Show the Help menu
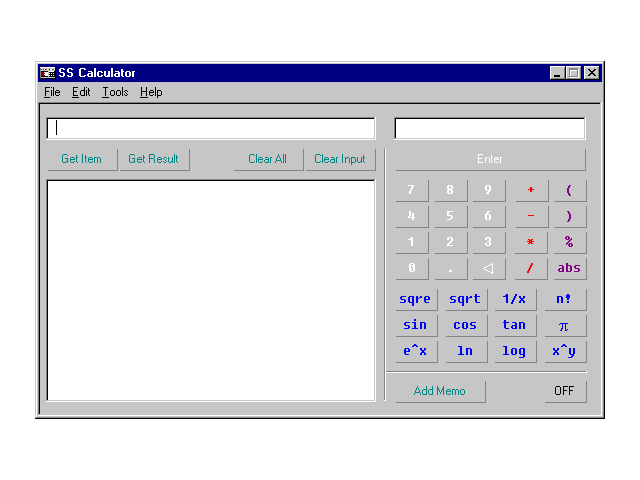The image size is (640, 480). [x=151, y=92]
